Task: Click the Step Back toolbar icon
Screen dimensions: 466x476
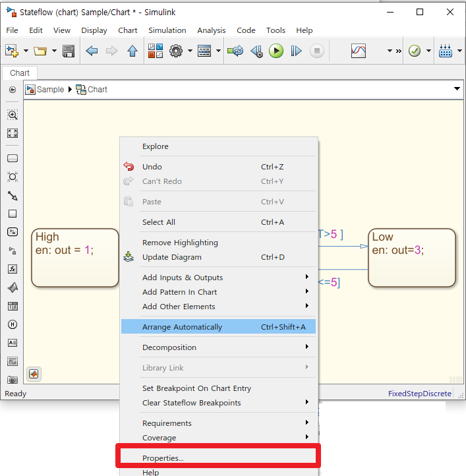Action: tap(256, 51)
